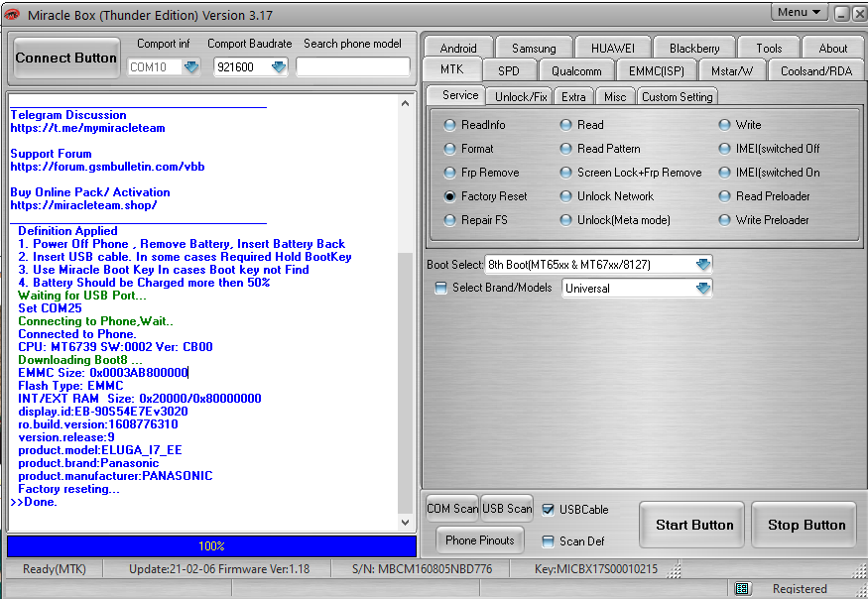Image resolution: width=868 pixels, height=599 pixels.
Task: Open the Blackberry tab
Action: [x=694, y=49]
